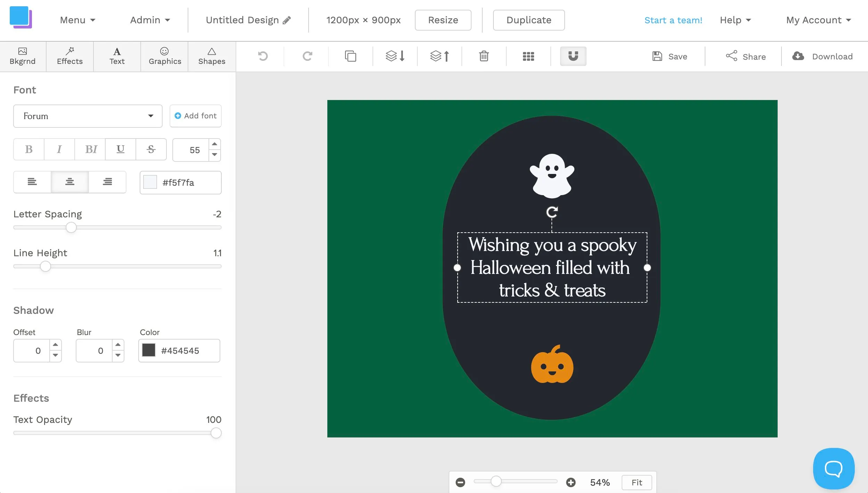Toggle underline text formatting
The height and width of the screenshot is (493, 868).
tap(120, 149)
